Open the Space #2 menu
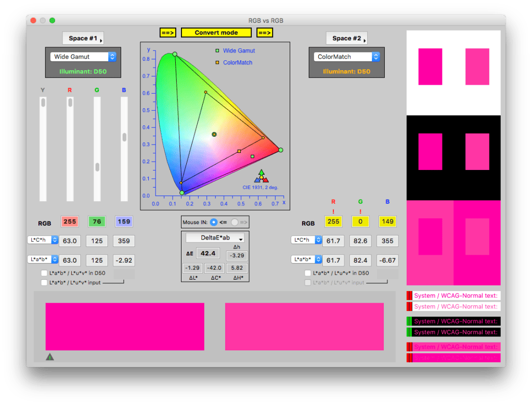This screenshot has height=405, width=532. (x=347, y=38)
